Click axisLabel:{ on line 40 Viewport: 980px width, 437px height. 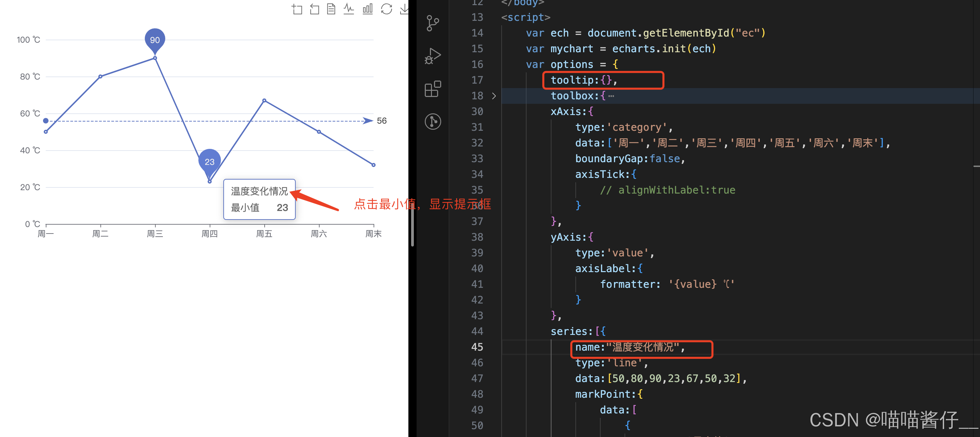[609, 269]
